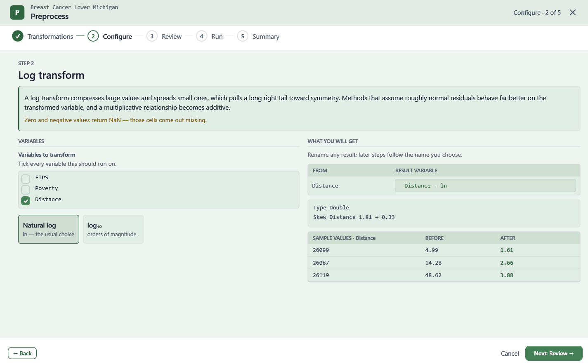The image size is (588, 364).
Task: Click the Breast Cancer Lower Michigan title
Action: [74, 7]
